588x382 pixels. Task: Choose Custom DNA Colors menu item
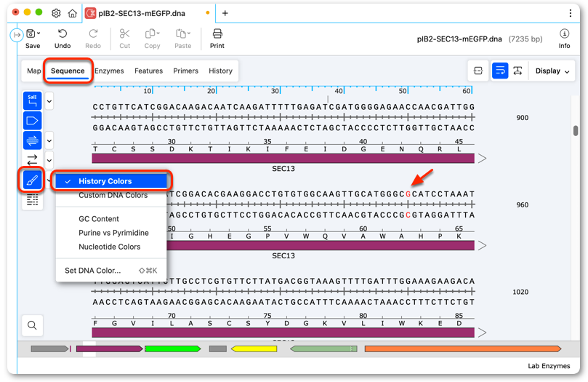tap(111, 196)
